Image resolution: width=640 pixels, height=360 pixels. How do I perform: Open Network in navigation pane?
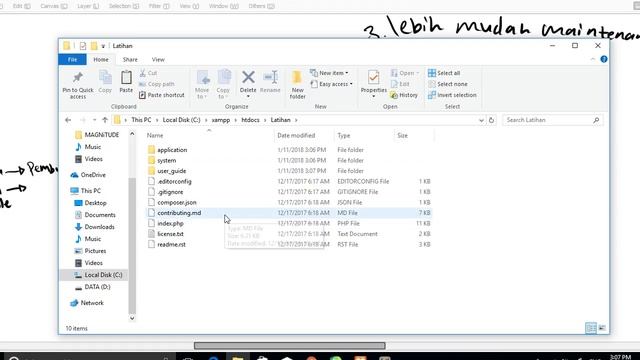pyautogui.click(x=92, y=303)
